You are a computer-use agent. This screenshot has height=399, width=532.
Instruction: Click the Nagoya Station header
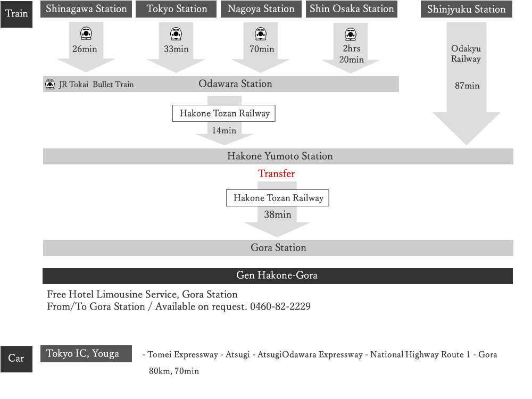[x=261, y=9]
